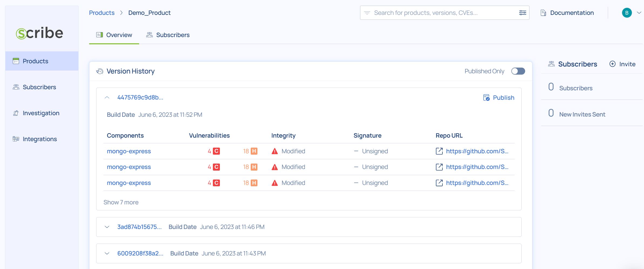
Task: Click the Repo URL column header
Action: tap(449, 135)
